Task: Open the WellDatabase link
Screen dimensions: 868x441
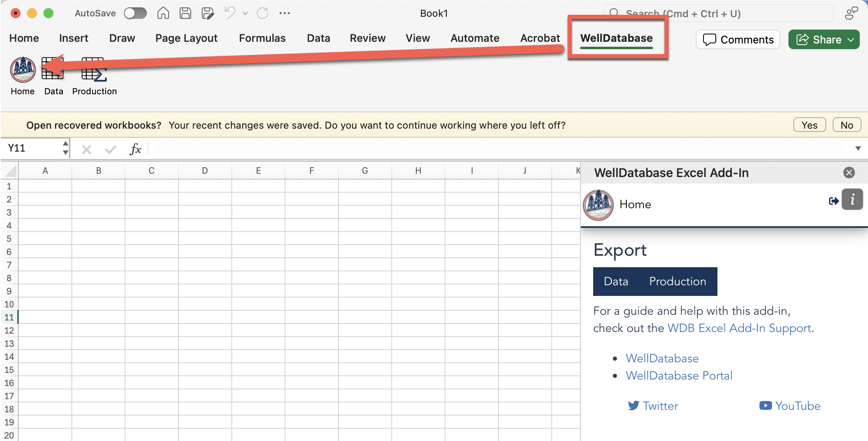Action: click(662, 358)
